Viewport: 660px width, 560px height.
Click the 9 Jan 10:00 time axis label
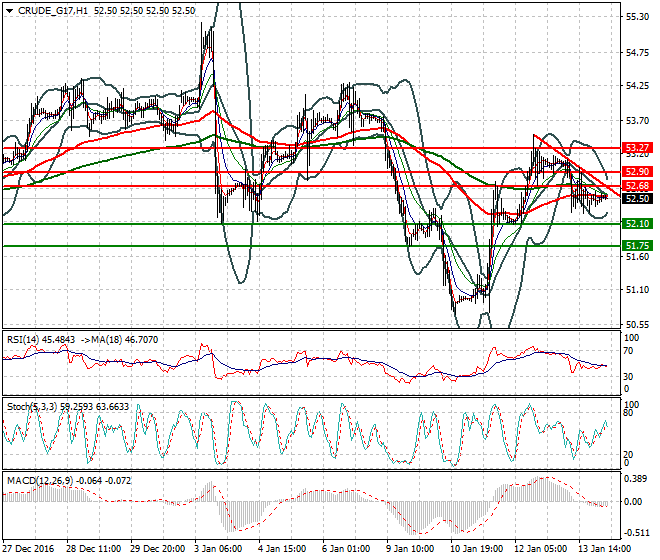tap(410, 549)
